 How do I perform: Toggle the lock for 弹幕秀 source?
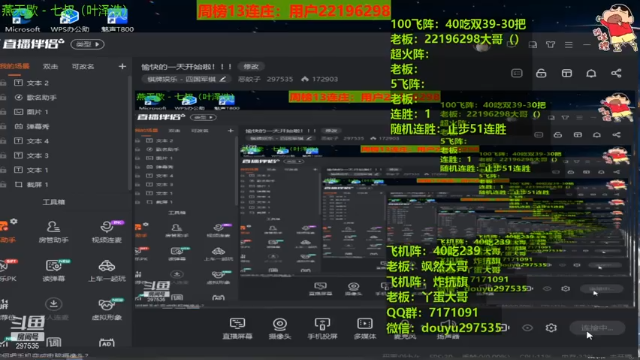point(3,127)
